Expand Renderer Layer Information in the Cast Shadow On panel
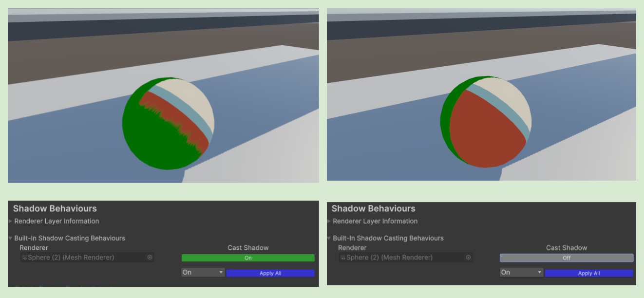 click(x=11, y=221)
